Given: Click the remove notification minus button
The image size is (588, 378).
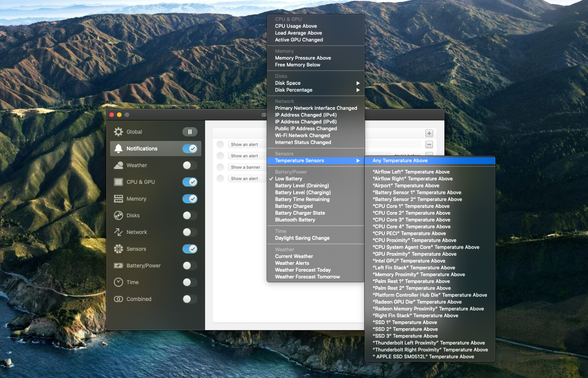Looking at the screenshot, I should click(429, 144).
